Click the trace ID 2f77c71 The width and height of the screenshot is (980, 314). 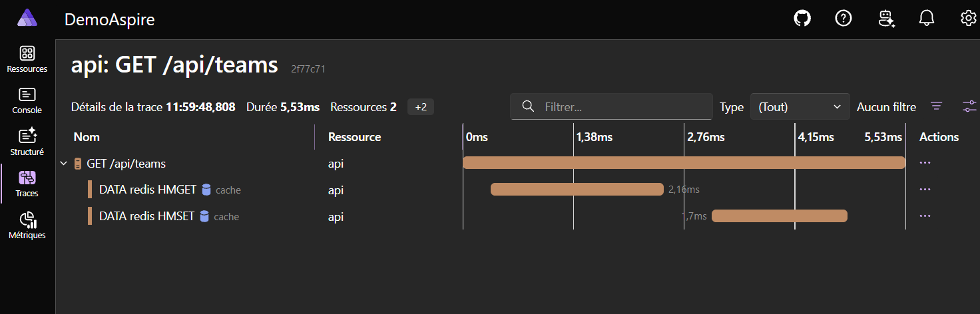coord(308,69)
